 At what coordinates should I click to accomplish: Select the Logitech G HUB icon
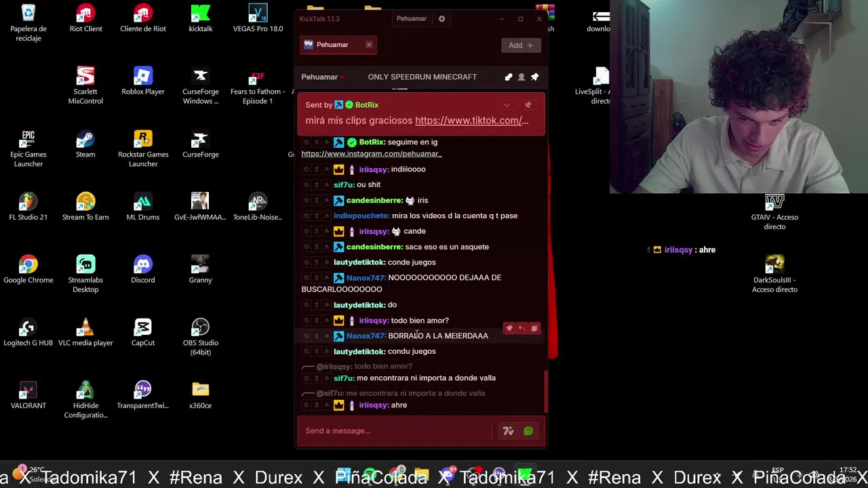click(28, 333)
